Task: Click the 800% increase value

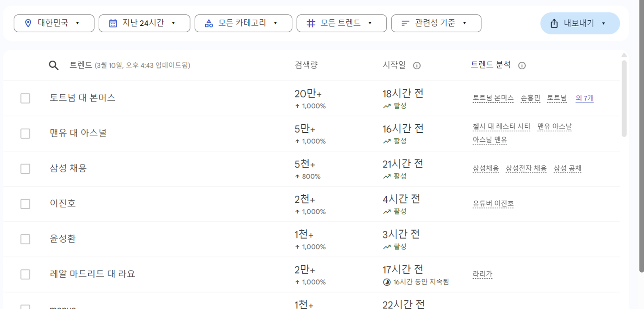Action: tap(311, 176)
